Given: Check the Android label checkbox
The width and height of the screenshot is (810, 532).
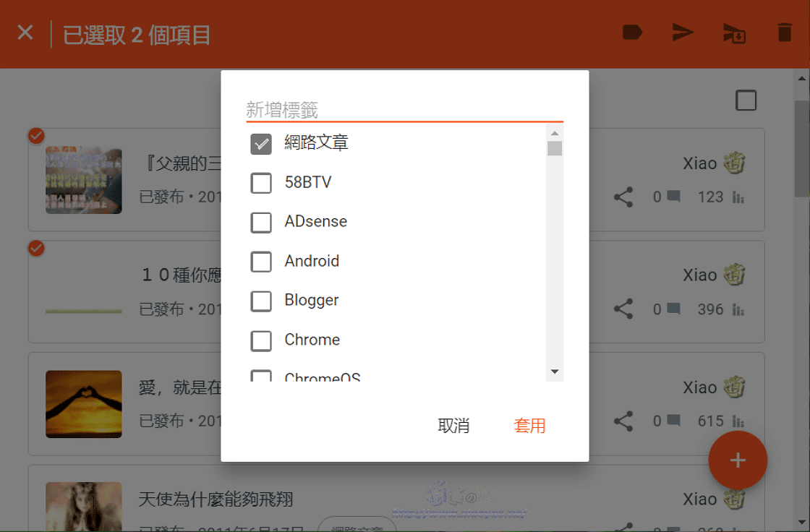Looking at the screenshot, I should (x=261, y=262).
